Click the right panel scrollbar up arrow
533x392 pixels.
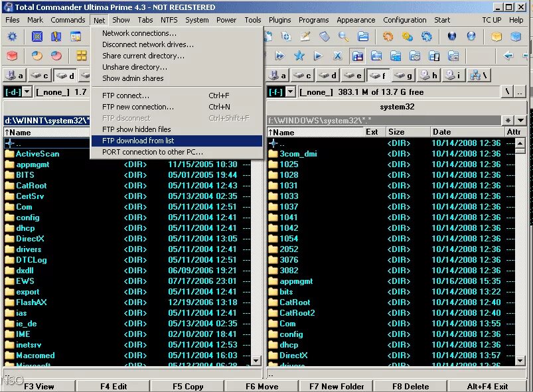520,143
